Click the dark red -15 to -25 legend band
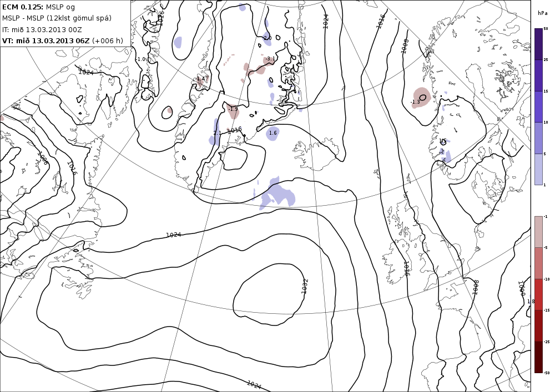 coord(538,325)
